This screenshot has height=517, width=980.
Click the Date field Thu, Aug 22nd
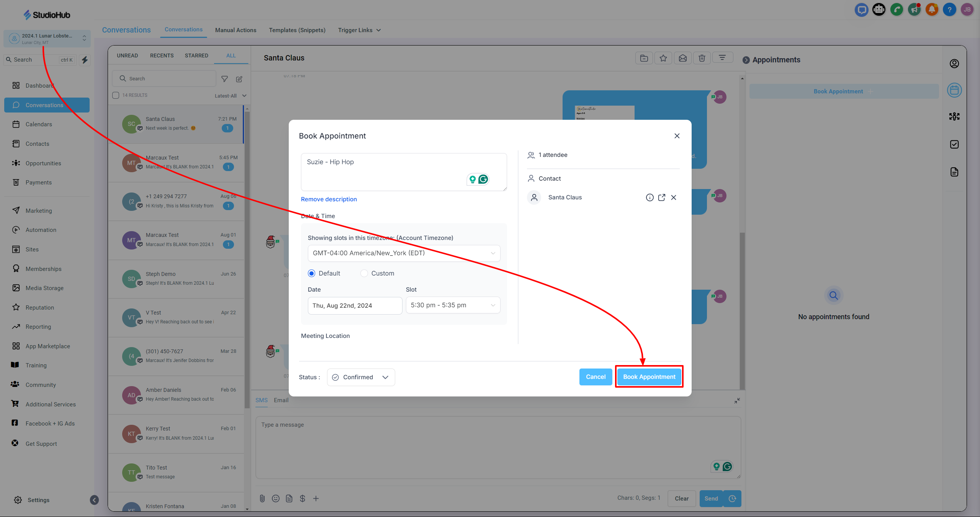(x=355, y=305)
